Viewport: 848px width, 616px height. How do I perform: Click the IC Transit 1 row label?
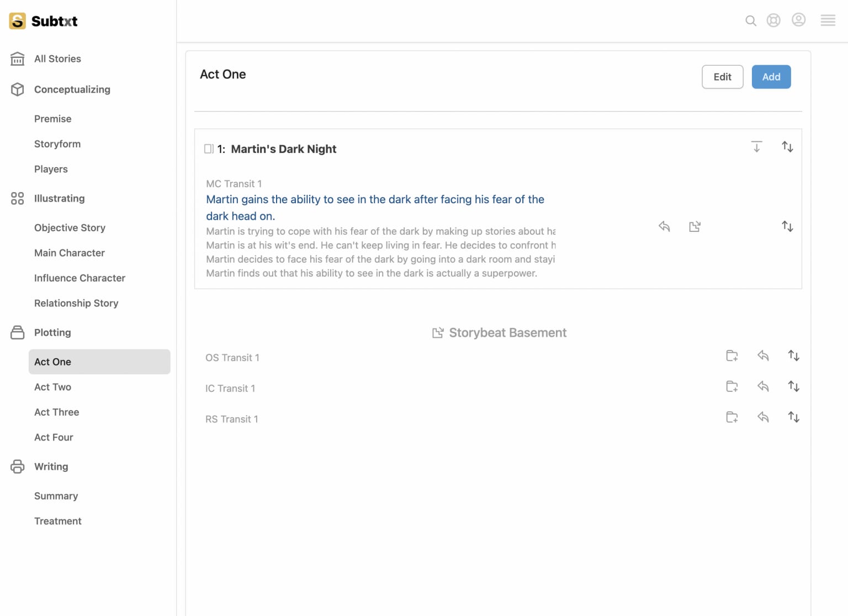(x=230, y=389)
